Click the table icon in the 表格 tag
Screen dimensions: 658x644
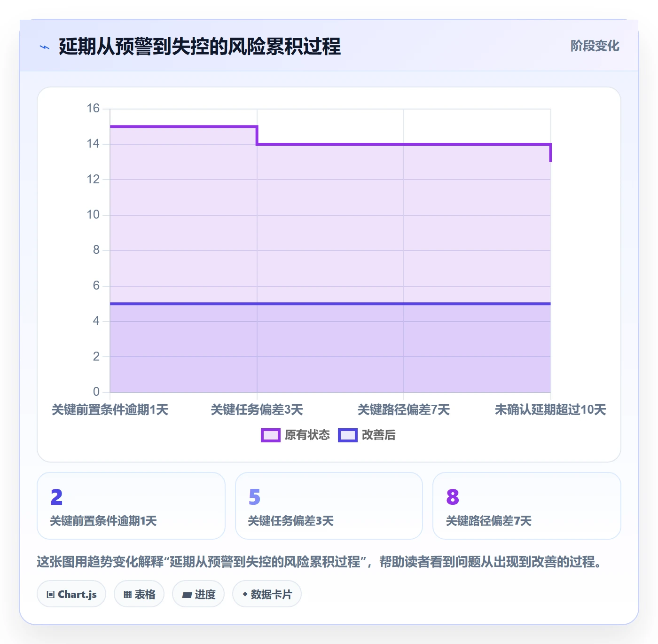tap(127, 595)
